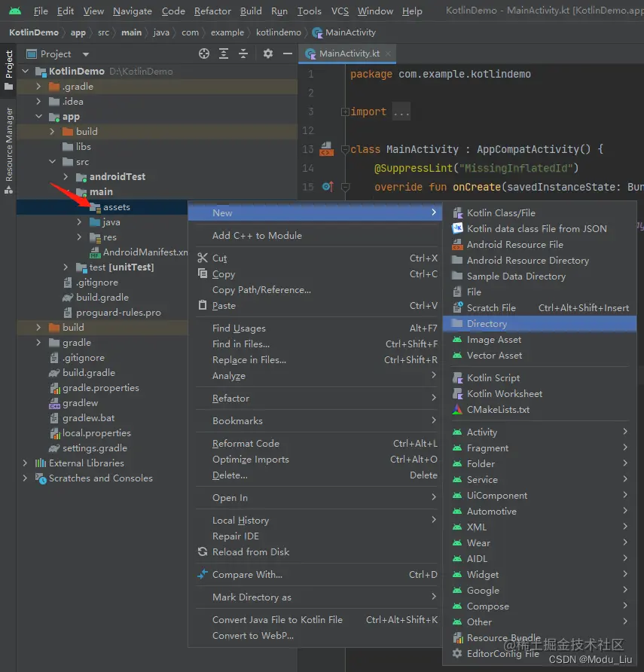The width and height of the screenshot is (644, 672).
Task: Click the Scratch File icon
Action: 458,307
